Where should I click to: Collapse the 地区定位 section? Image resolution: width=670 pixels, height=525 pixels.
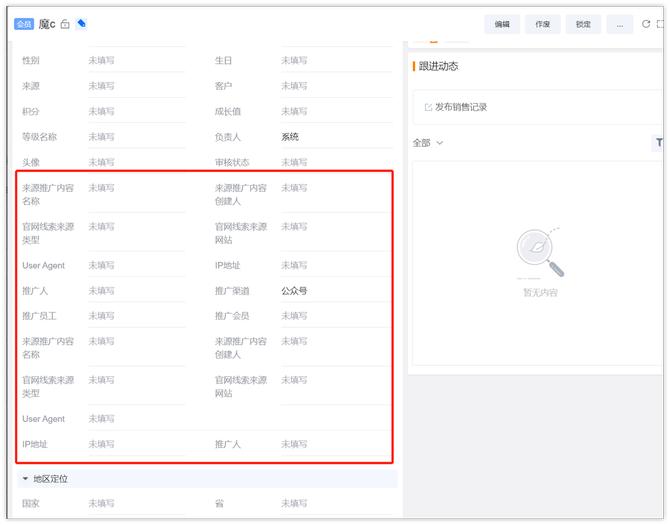pyautogui.click(x=25, y=479)
